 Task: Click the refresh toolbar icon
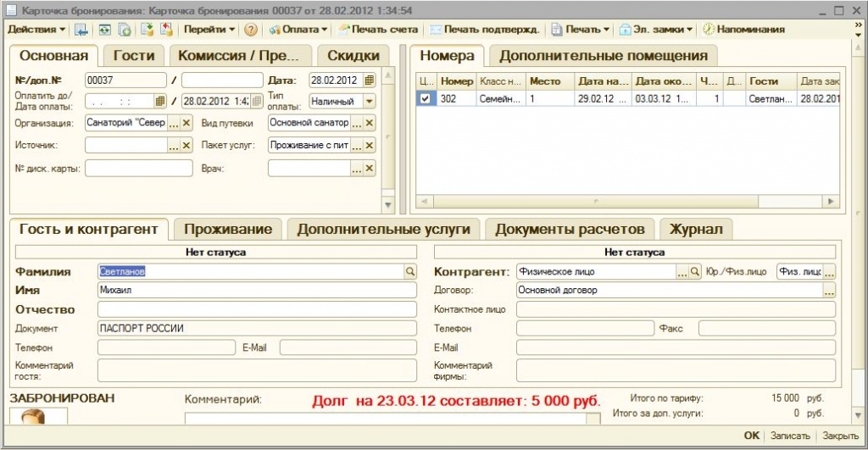point(104,30)
